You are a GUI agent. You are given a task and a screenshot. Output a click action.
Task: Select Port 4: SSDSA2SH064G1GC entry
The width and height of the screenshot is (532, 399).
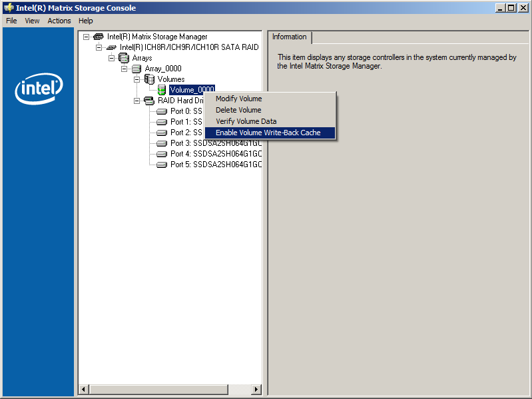click(216, 154)
